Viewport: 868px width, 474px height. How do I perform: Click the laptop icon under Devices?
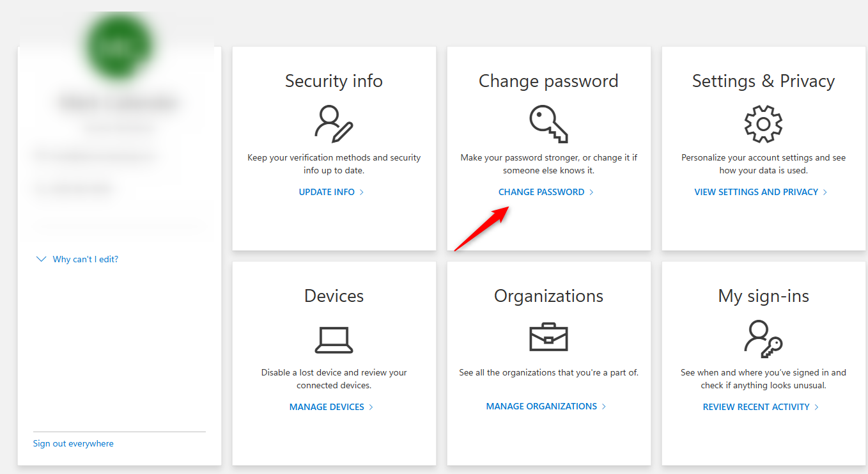click(x=334, y=340)
